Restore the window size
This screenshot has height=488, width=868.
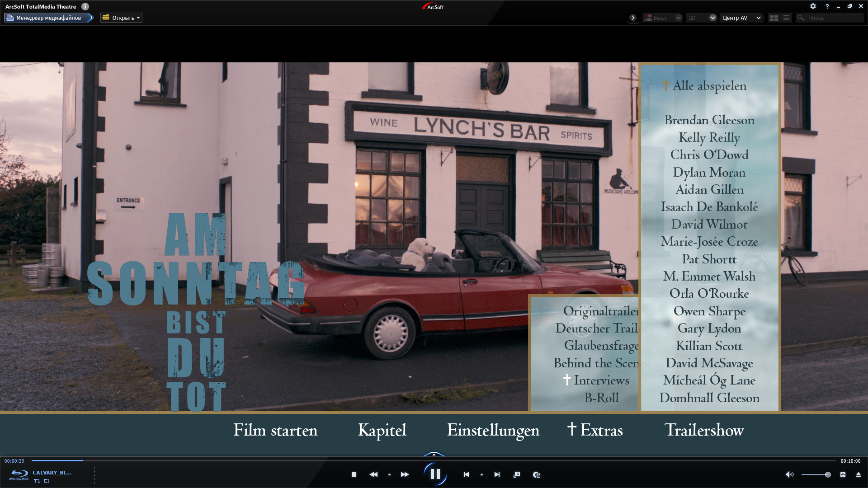coord(849,6)
